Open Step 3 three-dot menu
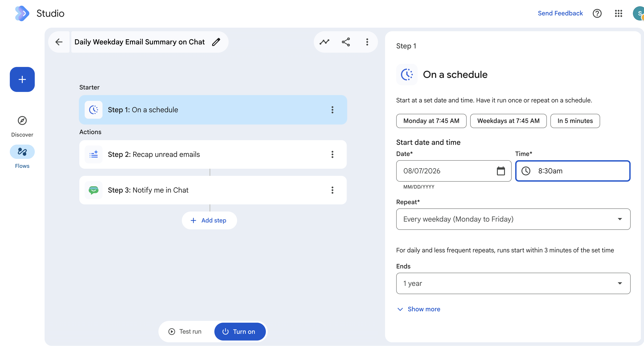Screen dimensions: 644x349 click(332, 190)
